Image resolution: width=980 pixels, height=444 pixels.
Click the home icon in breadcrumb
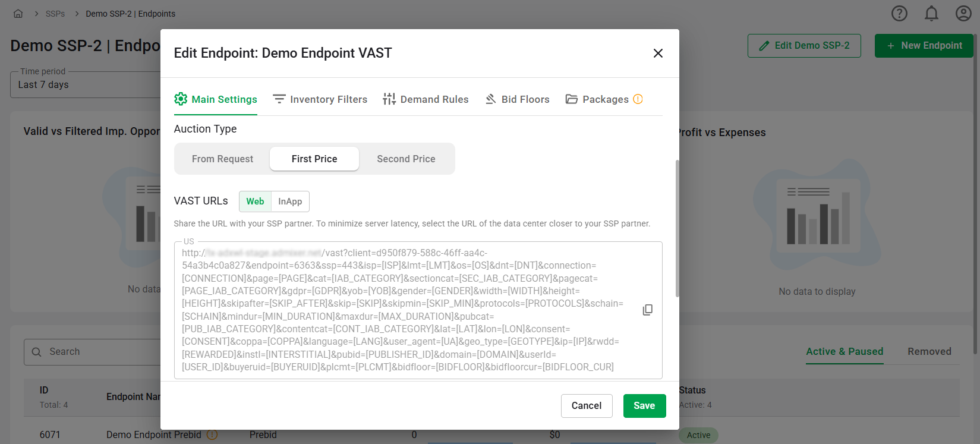18,14
